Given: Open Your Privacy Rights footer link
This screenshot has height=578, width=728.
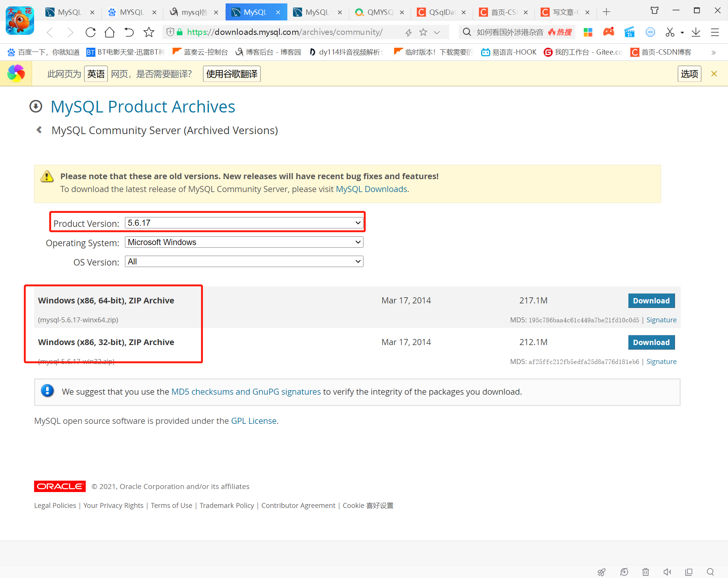Looking at the screenshot, I should (x=113, y=506).
